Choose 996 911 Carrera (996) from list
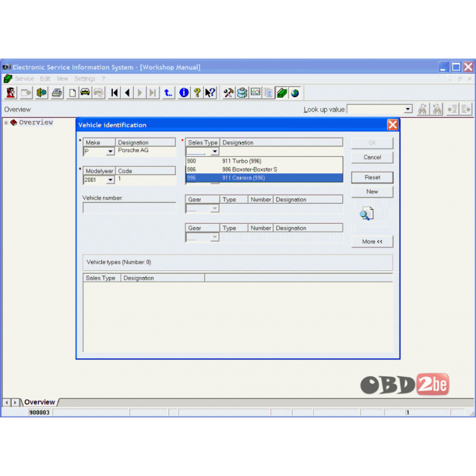Image resolution: width=476 pixels, height=476 pixels. [264, 178]
